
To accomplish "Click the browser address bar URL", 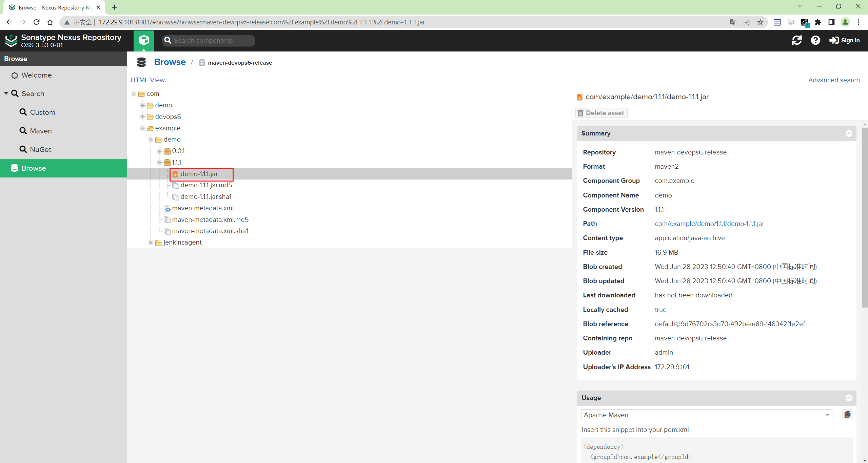I will [x=262, y=22].
